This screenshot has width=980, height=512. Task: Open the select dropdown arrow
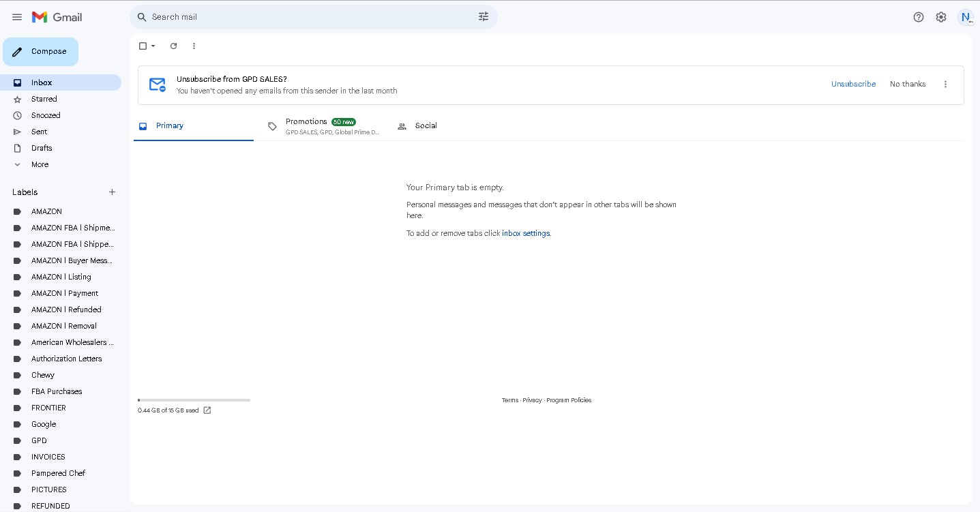[153, 46]
